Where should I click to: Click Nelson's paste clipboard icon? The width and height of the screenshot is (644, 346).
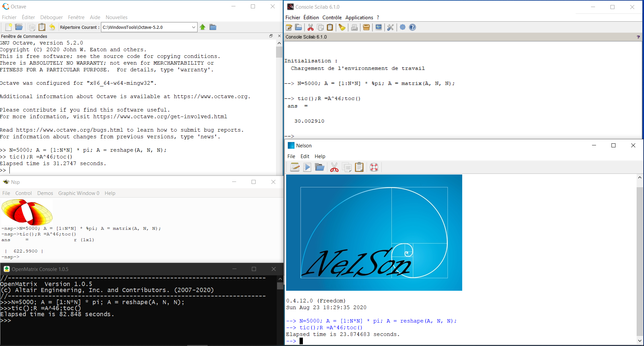pos(359,167)
